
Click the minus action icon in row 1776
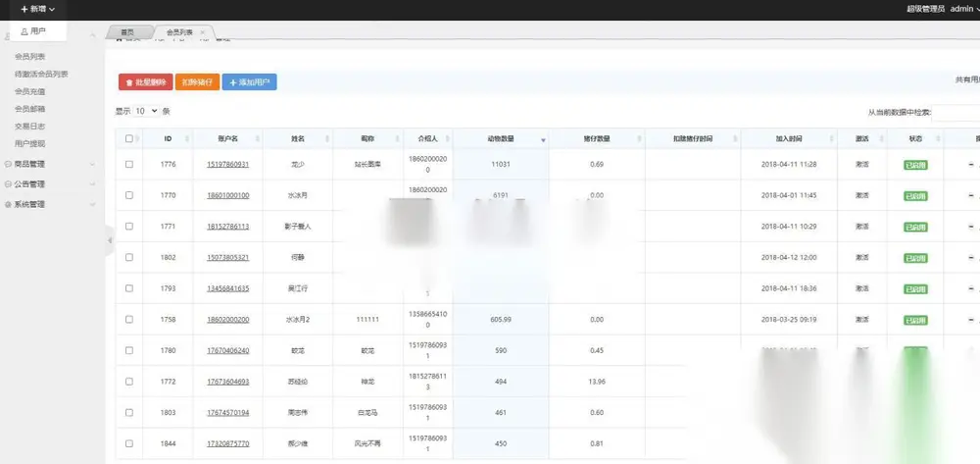point(970,165)
